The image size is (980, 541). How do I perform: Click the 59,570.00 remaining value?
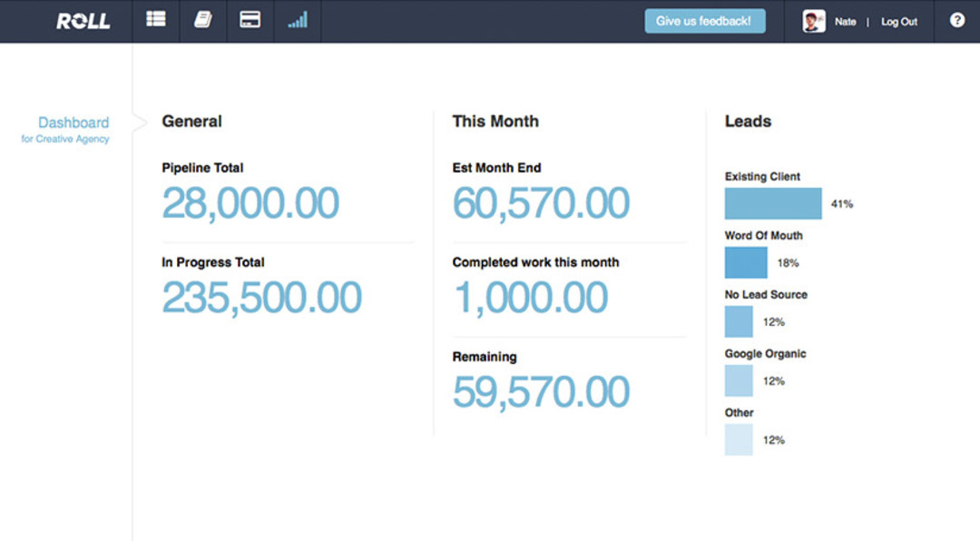point(541,392)
